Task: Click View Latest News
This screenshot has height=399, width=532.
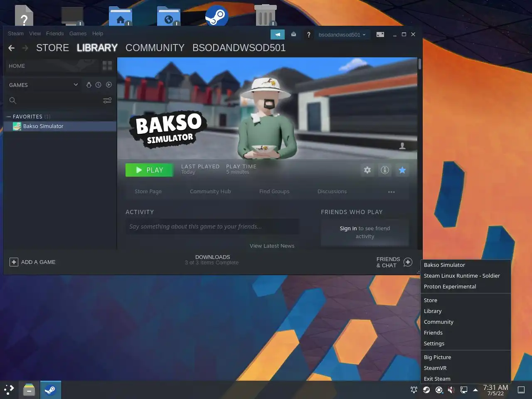Action: (x=272, y=246)
